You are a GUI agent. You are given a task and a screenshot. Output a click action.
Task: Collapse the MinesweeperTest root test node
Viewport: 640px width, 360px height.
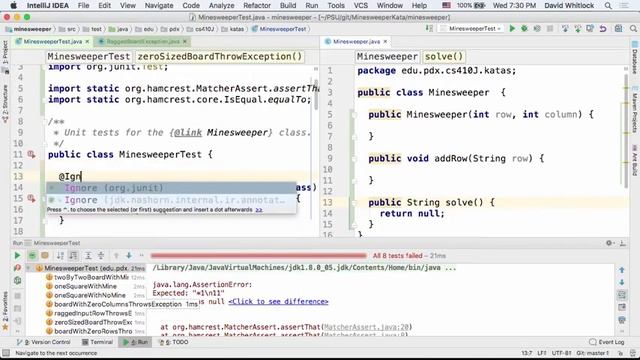pos(28,268)
